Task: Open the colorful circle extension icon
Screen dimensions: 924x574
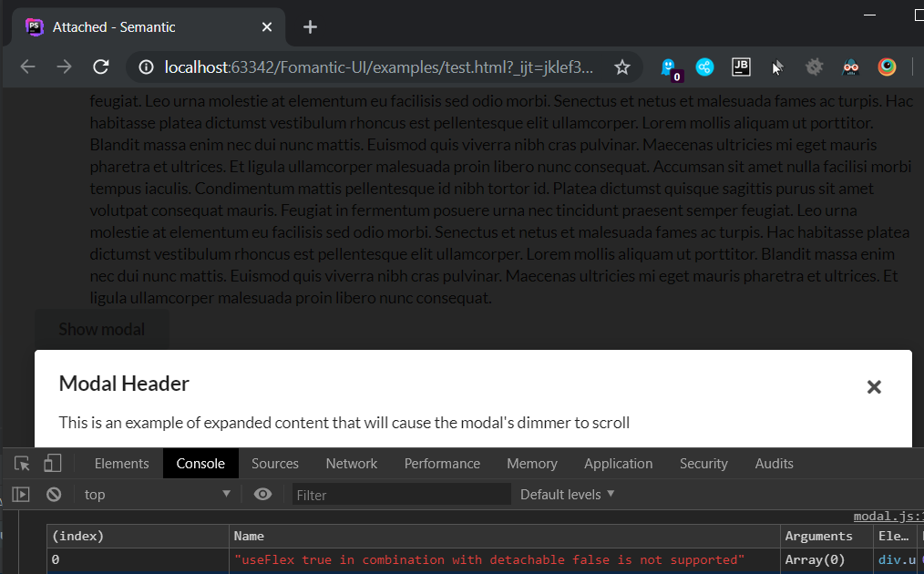Action: [887, 67]
